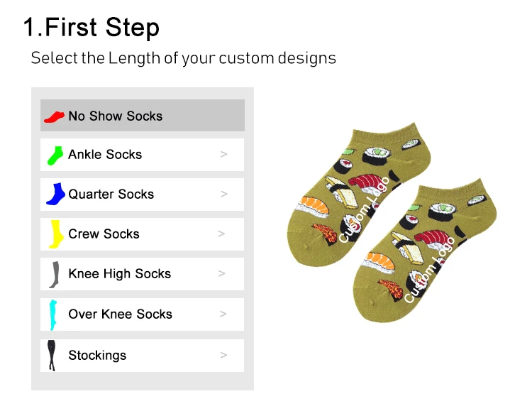Click the gray knee high sock icon

coord(54,274)
